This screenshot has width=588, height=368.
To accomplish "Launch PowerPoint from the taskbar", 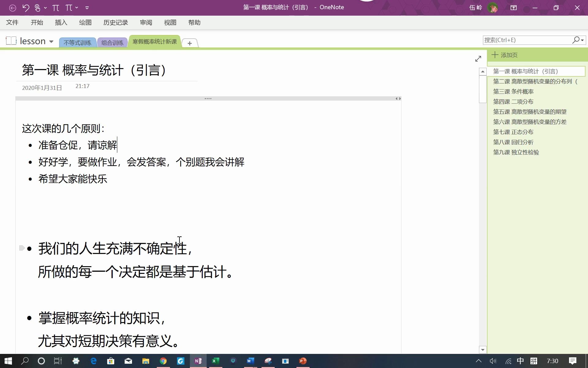I will 303,361.
